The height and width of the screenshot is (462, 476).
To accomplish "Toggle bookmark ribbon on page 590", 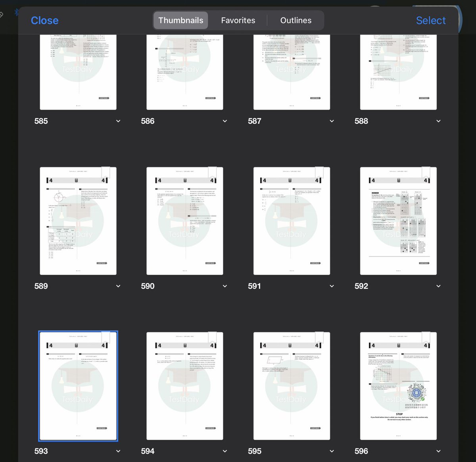I will coord(212,173).
